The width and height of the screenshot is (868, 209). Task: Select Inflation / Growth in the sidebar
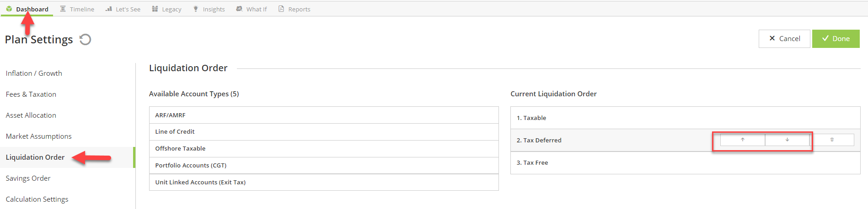[34, 73]
